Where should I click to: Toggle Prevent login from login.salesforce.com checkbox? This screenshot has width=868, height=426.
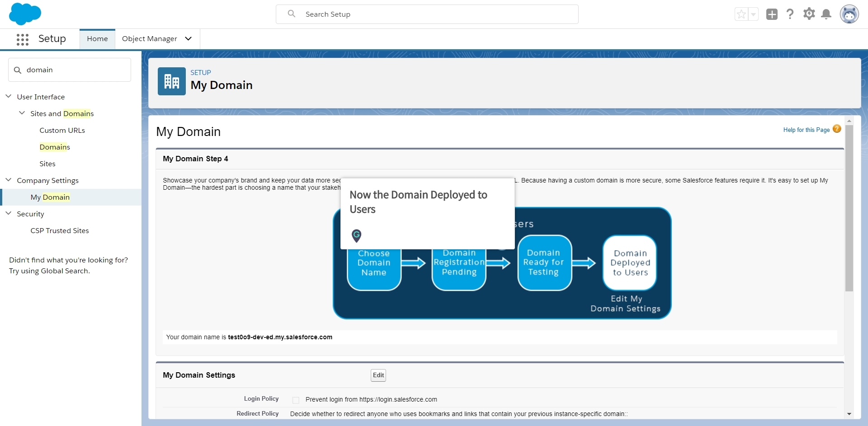coord(296,400)
